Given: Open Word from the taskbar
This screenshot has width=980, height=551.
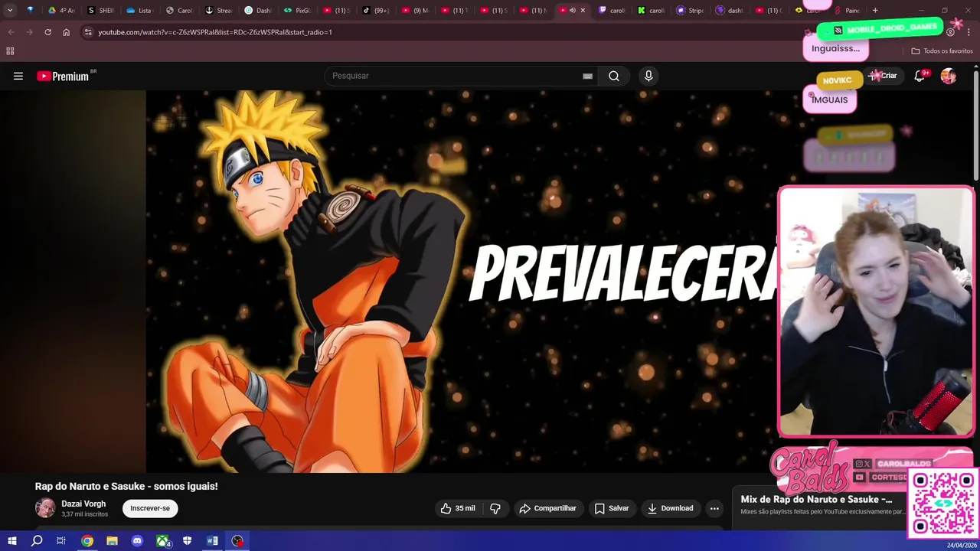Looking at the screenshot, I should tap(212, 541).
